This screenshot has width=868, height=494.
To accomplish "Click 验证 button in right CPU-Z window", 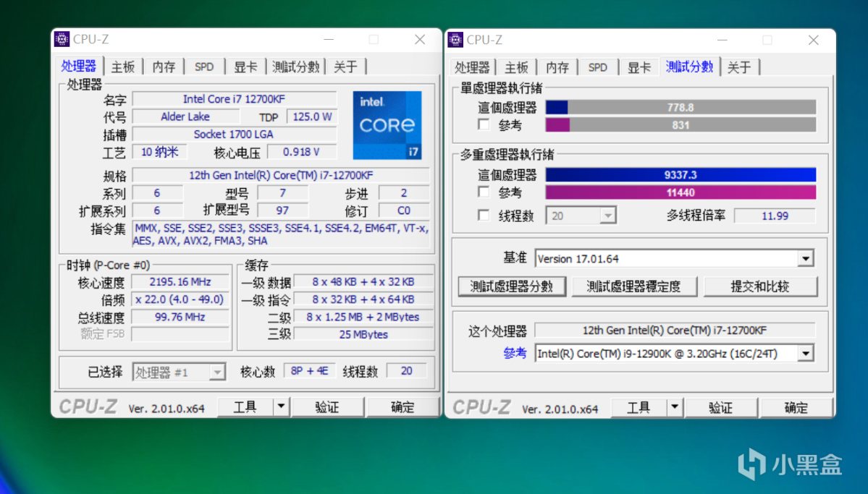I will tap(721, 408).
